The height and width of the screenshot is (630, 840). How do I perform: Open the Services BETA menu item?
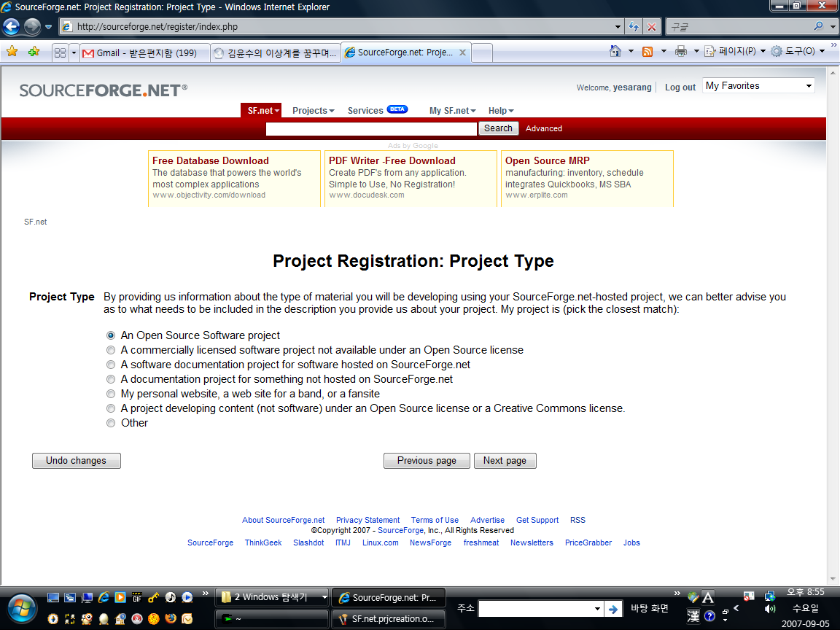click(x=378, y=110)
